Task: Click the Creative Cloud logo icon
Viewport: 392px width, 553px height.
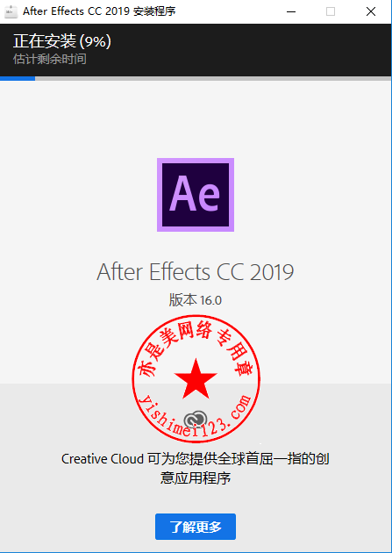Action: coord(196,419)
